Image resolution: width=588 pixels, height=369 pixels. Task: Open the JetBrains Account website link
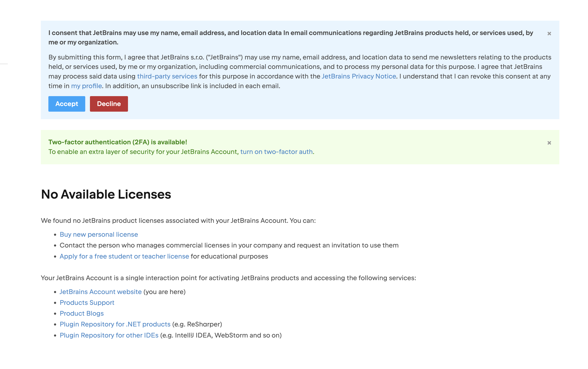point(101,292)
